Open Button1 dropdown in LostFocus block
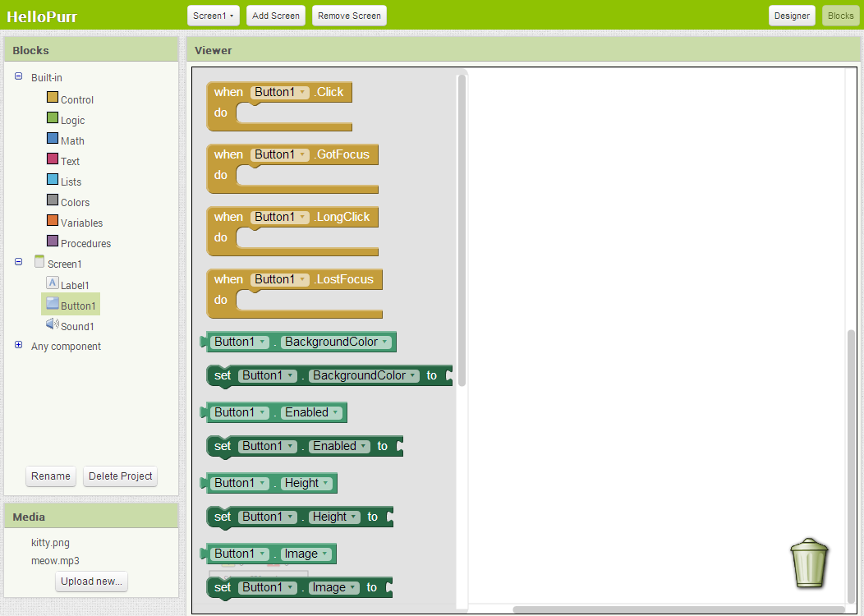The image size is (864, 616). pos(280,279)
